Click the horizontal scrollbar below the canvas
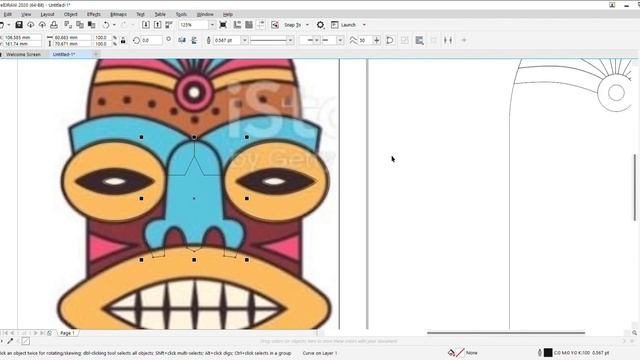This screenshot has width=640, height=360. (x=506, y=333)
